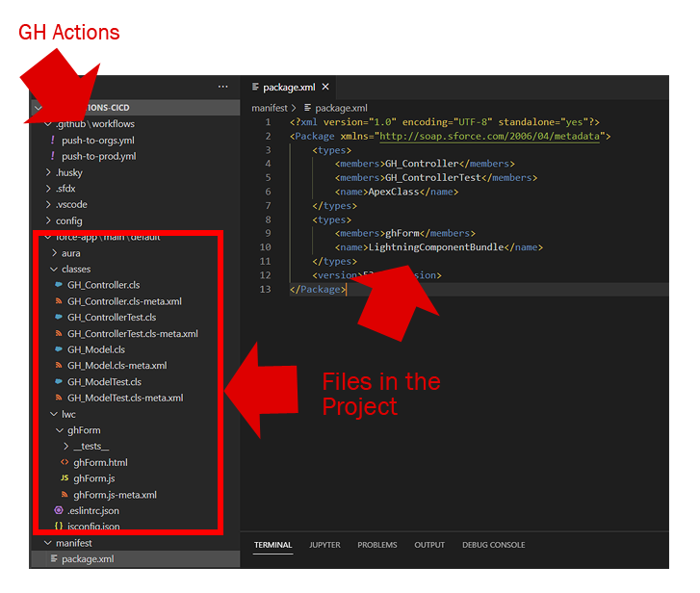
Task: Click HTML icon beside ghForm.html
Action: pyautogui.click(x=65, y=462)
